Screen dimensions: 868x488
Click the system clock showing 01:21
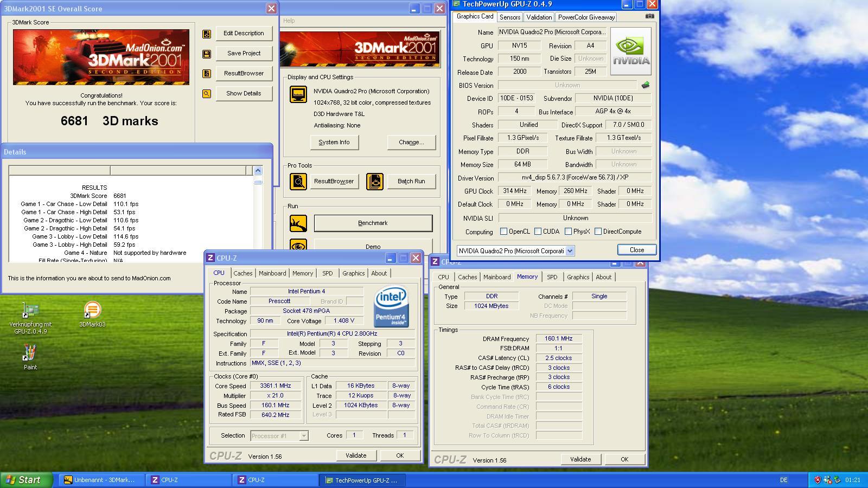pos(853,480)
